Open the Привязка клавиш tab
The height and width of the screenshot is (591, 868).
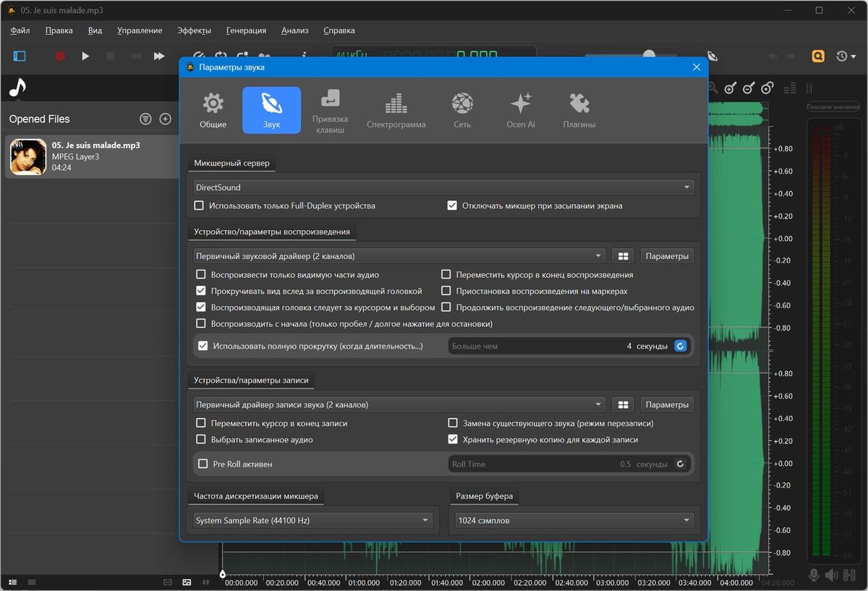[330, 111]
